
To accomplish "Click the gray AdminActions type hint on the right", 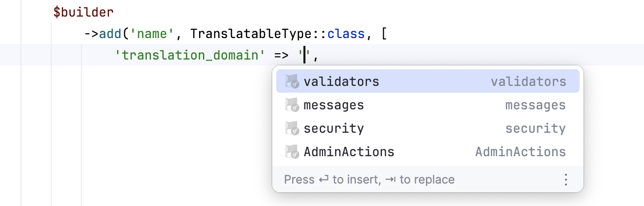I will (x=521, y=152).
